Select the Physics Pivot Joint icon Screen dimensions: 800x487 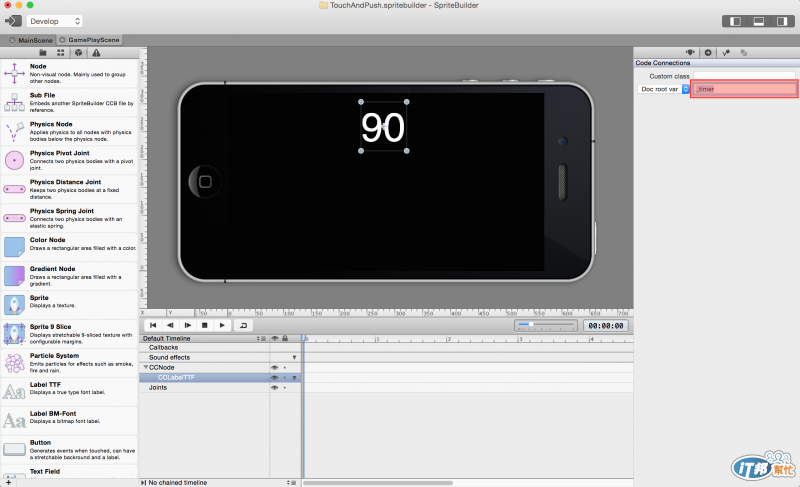[14, 160]
